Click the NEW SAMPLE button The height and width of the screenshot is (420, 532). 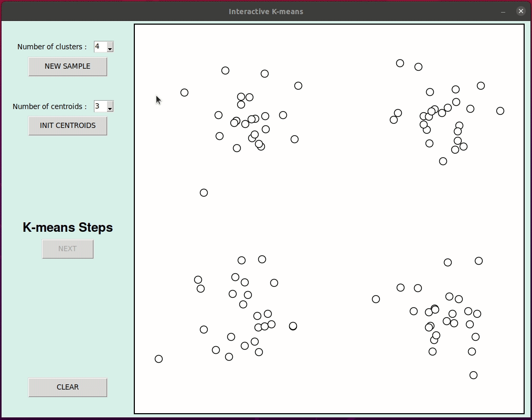pyautogui.click(x=68, y=67)
